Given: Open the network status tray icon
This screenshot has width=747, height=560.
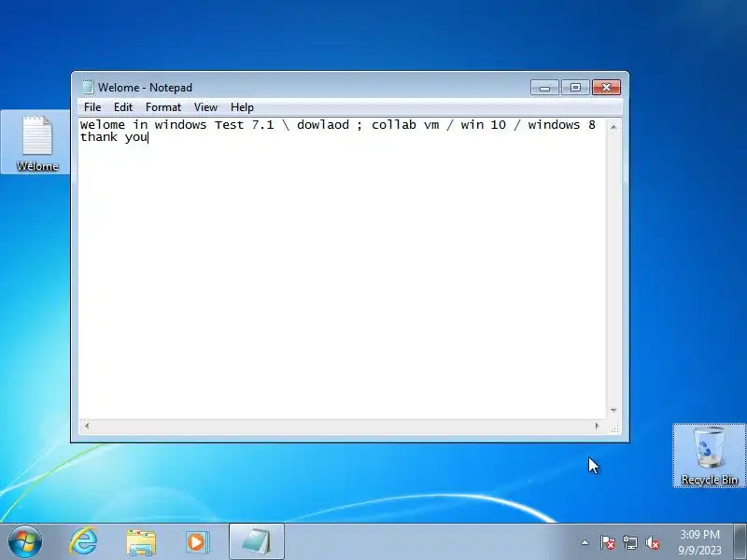Looking at the screenshot, I should 629,542.
